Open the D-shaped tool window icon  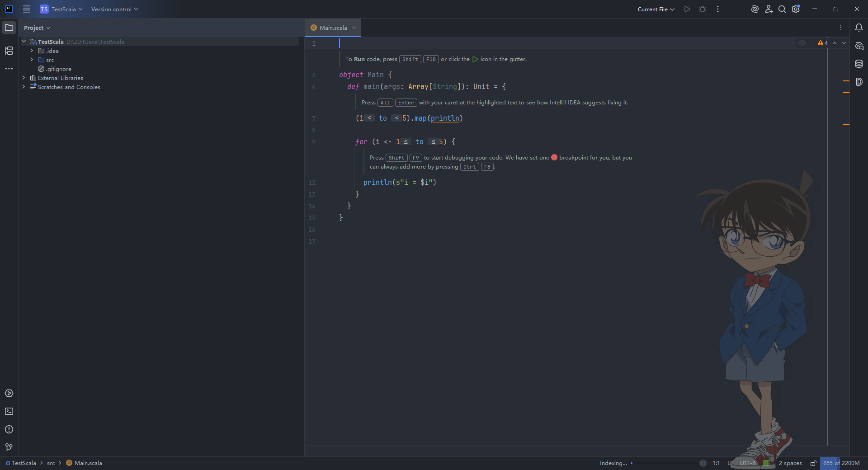tap(859, 82)
